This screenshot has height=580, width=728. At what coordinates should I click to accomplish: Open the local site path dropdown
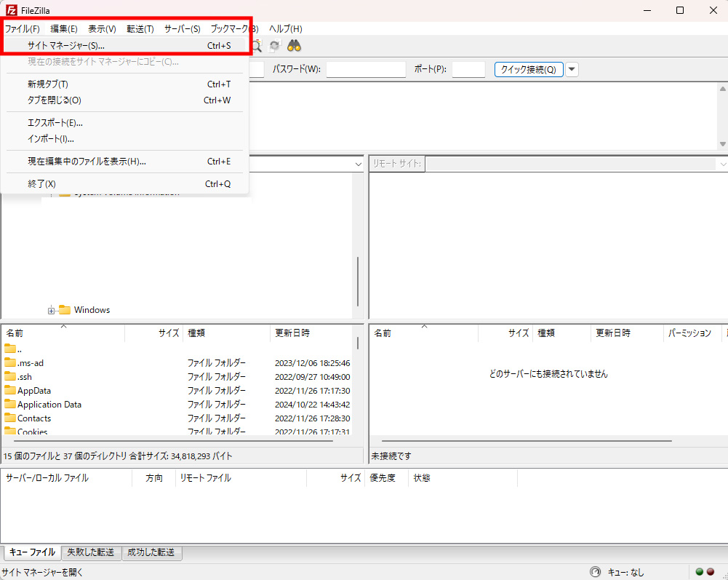coord(358,164)
